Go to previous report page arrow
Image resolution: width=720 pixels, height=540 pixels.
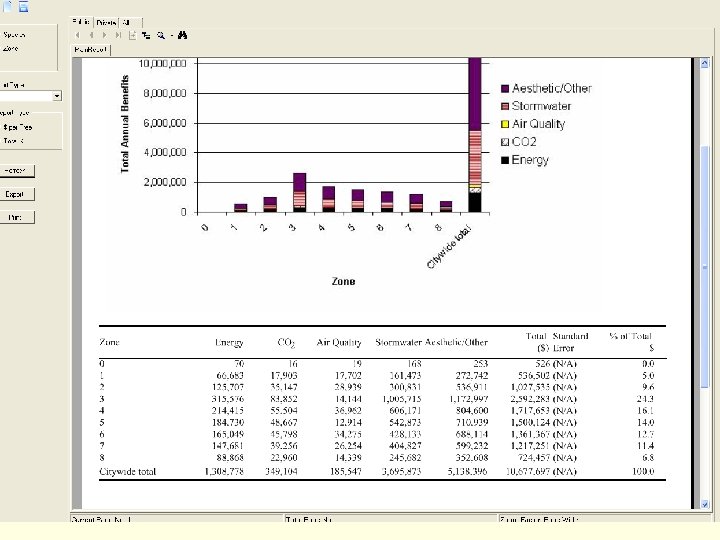coord(91,35)
